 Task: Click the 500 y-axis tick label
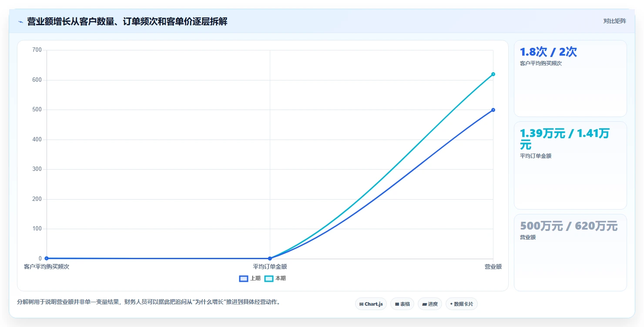click(37, 110)
